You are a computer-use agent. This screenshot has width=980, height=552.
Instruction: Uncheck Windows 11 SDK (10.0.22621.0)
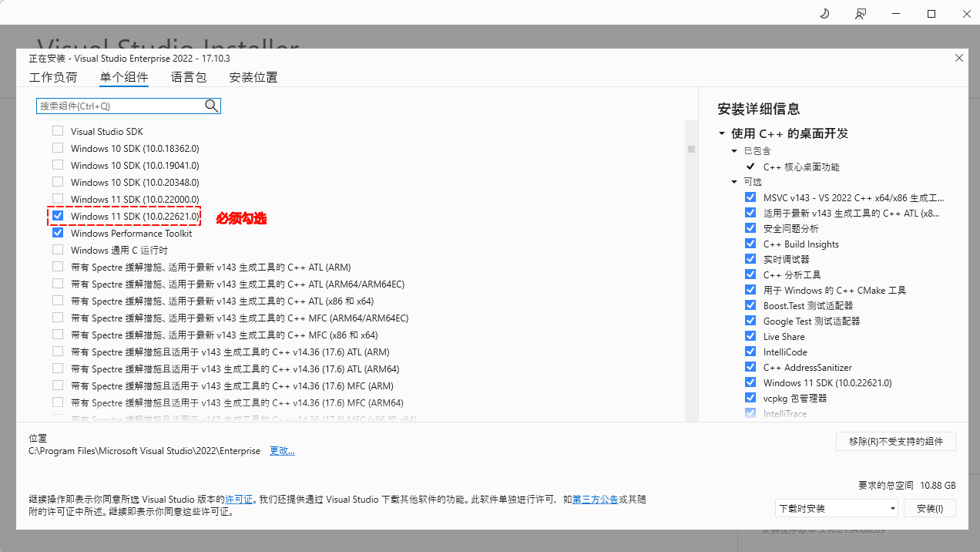(58, 215)
